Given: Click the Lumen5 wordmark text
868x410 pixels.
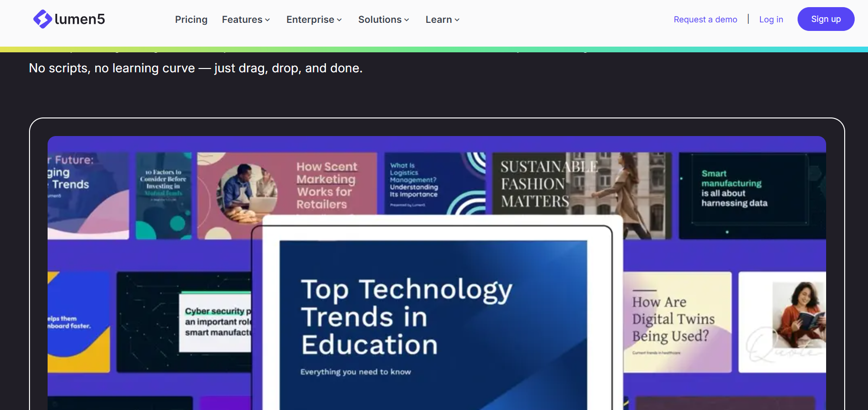Looking at the screenshot, I should point(79,19).
